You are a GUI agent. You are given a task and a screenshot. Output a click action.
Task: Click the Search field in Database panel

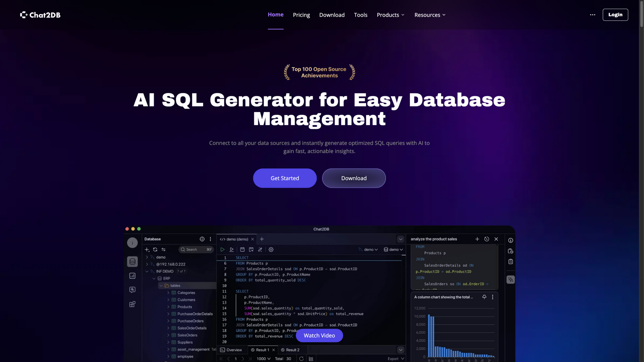tap(196, 250)
